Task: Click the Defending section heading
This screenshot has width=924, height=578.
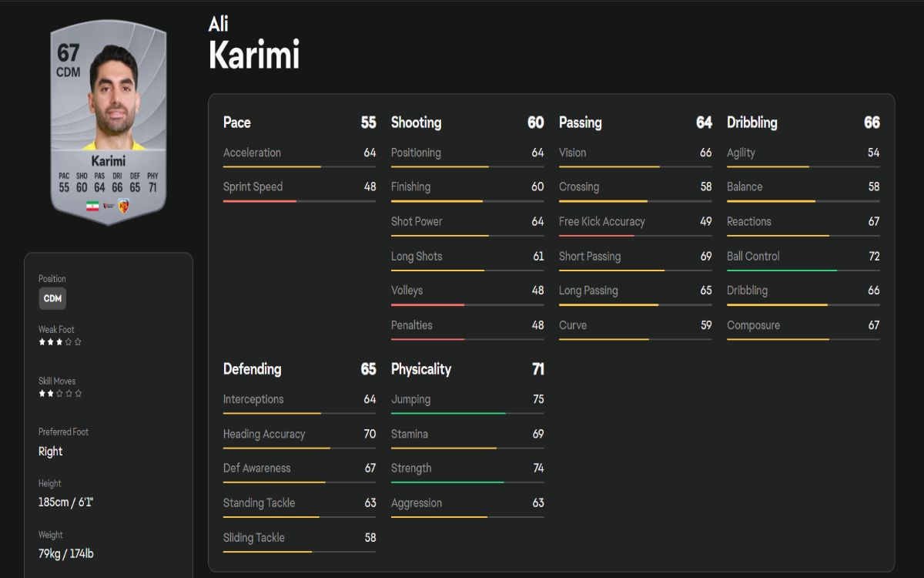Action: click(x=252, y=369)
